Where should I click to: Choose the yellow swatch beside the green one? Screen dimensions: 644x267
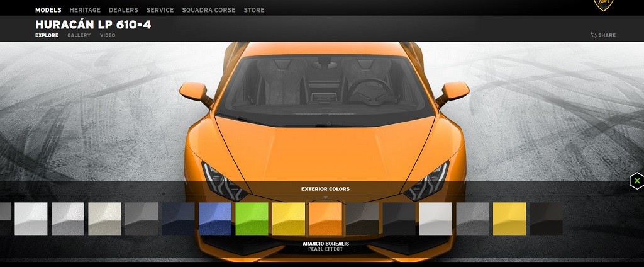pos(289,219)
